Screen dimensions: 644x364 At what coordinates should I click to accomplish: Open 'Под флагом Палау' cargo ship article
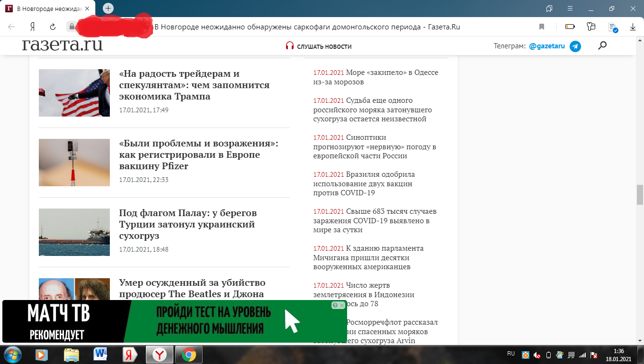[188, 225]
